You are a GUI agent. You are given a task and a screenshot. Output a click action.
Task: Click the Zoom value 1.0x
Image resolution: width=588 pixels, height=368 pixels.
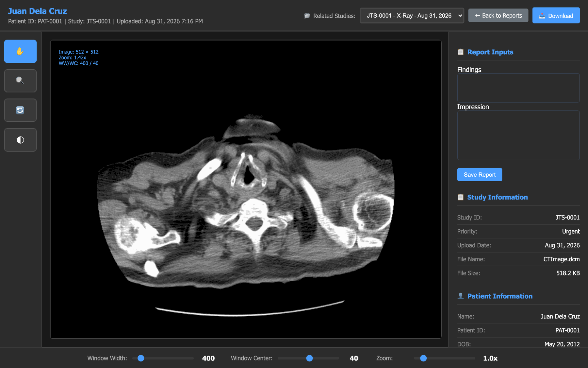pyautogui.click(x=490, y=358)
